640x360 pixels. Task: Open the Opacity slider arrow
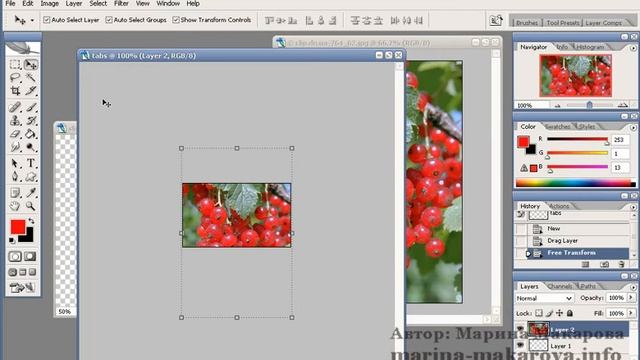pyautogui.click(x=631, y=298)
